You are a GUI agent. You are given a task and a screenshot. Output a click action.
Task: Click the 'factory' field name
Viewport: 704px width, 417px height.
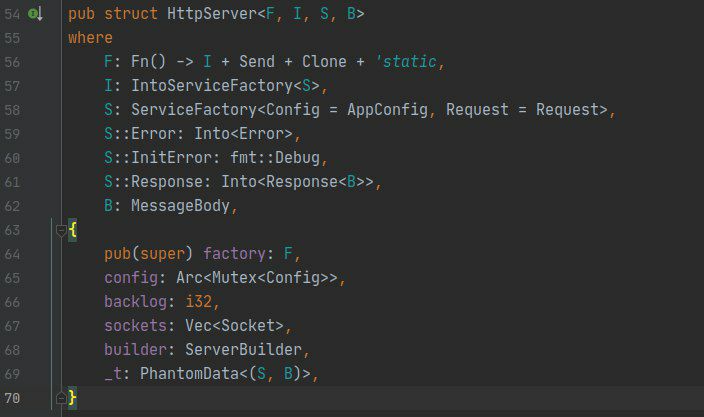[234, 254]
